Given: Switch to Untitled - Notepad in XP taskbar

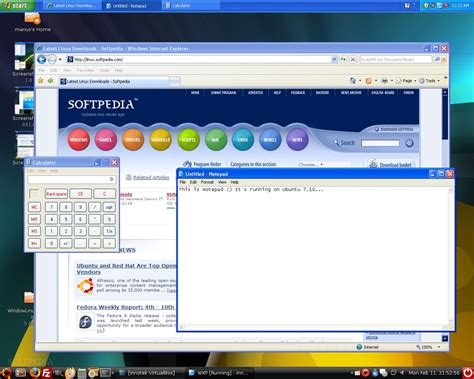Looking at the screenshot, I should (132, 5).
